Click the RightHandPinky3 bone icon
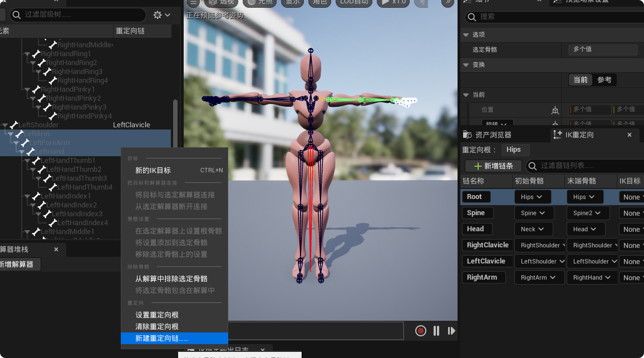 [47, 107]
